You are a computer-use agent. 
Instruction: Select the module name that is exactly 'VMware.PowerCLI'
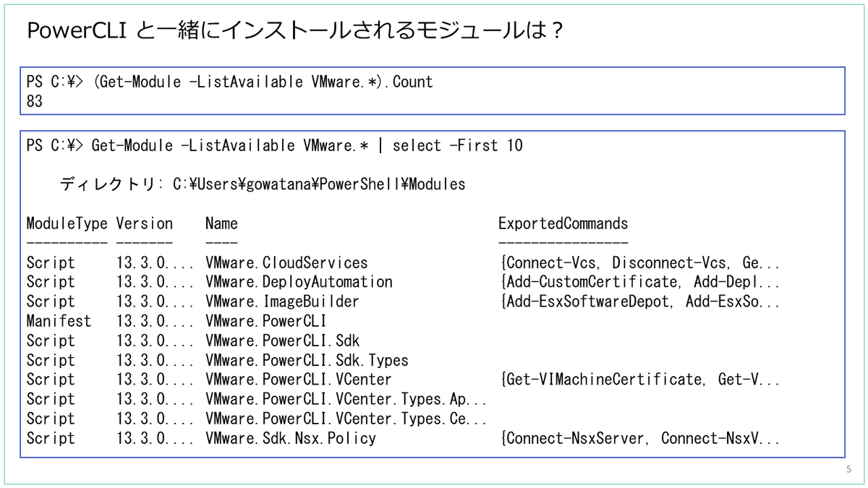pyautogui.click(x=266, y=321)
